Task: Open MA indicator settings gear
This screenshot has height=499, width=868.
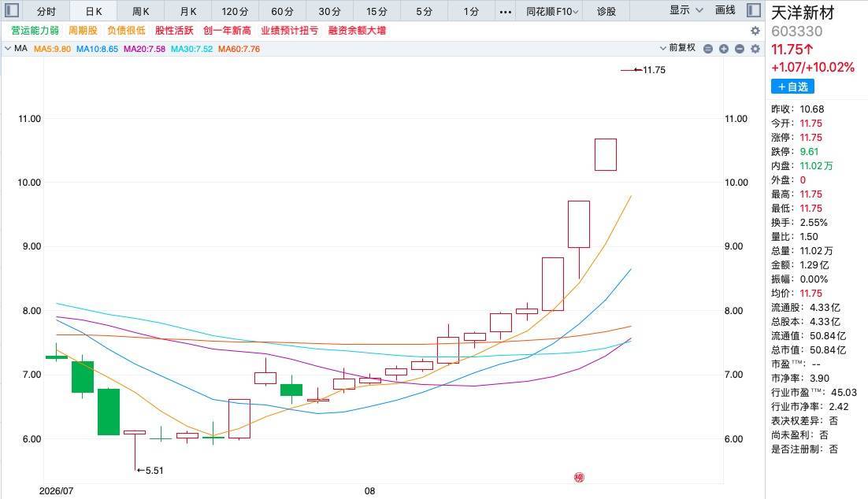Action: [x=755, y=49]
